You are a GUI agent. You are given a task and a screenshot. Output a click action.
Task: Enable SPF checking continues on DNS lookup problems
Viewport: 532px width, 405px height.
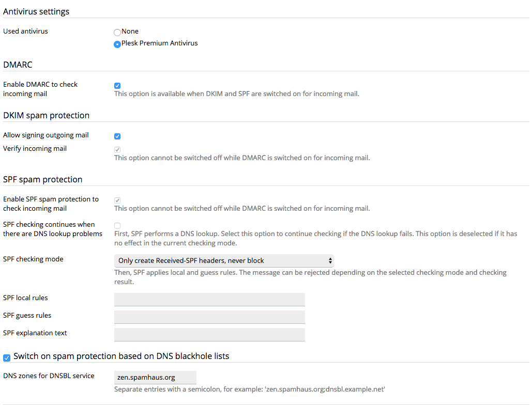(117, 225)
